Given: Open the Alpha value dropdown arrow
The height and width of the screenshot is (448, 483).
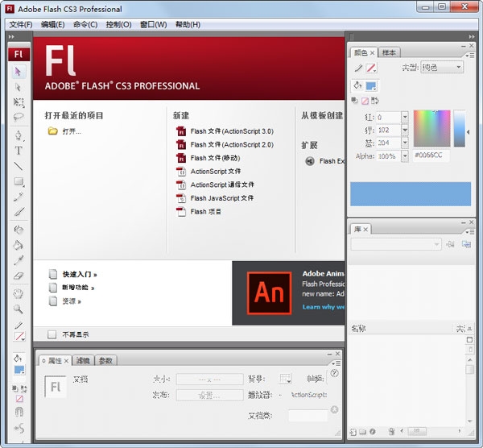Looking at the screenshot, I should point(404,156).
